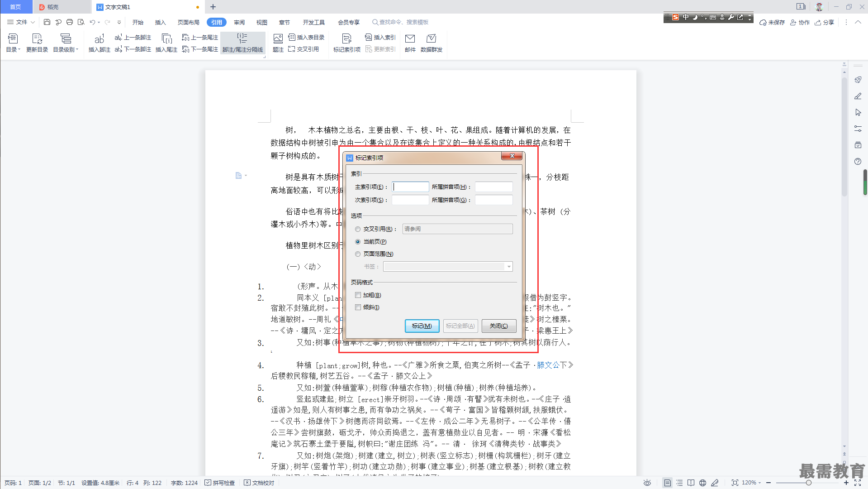The height and width of the screenshot is (489, 868).
Task: Click 插入脚注 insert footnote icon
Action: (100, 43)
